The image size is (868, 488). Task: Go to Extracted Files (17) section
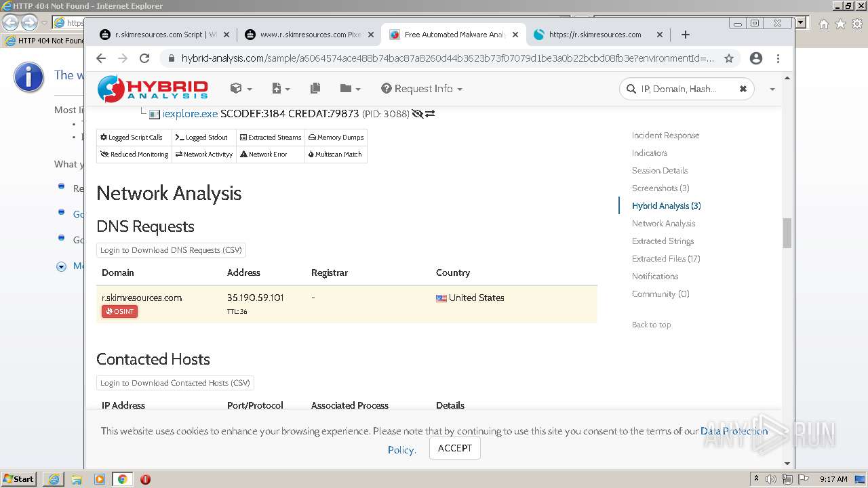click(666, 259)
